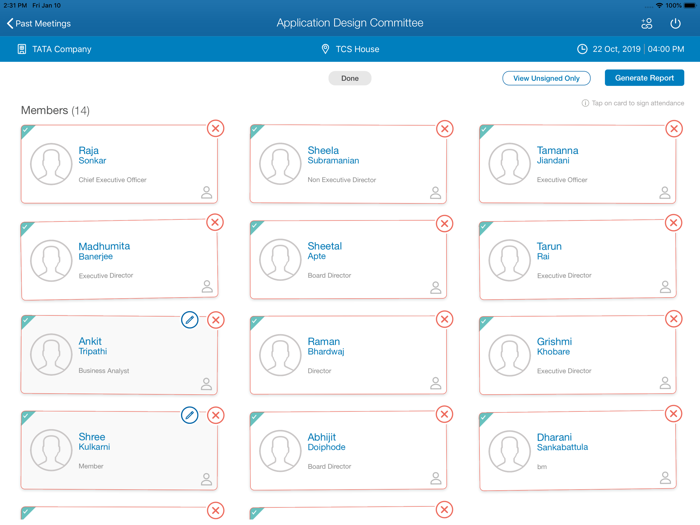Screen dimensions: 700x525
Task: Remove Abhijit Doiphode with red X
Action: click(x=445, y=414)
